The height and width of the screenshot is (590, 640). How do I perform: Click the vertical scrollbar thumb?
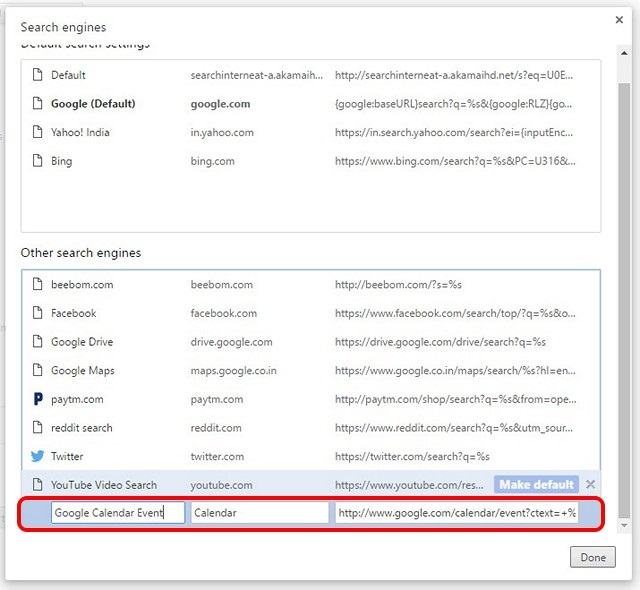624,300
